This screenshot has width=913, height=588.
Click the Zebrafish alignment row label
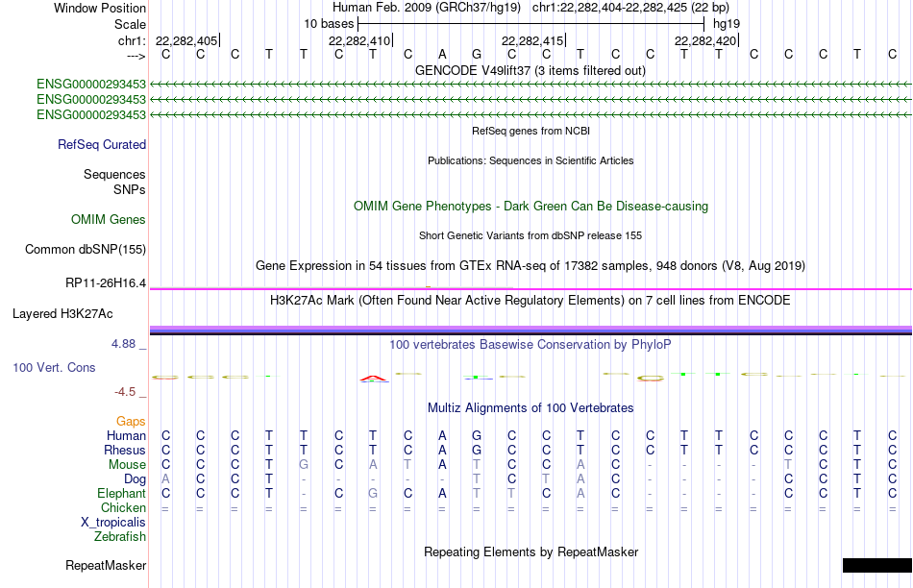pyautogui.click(x=120, y=536)
